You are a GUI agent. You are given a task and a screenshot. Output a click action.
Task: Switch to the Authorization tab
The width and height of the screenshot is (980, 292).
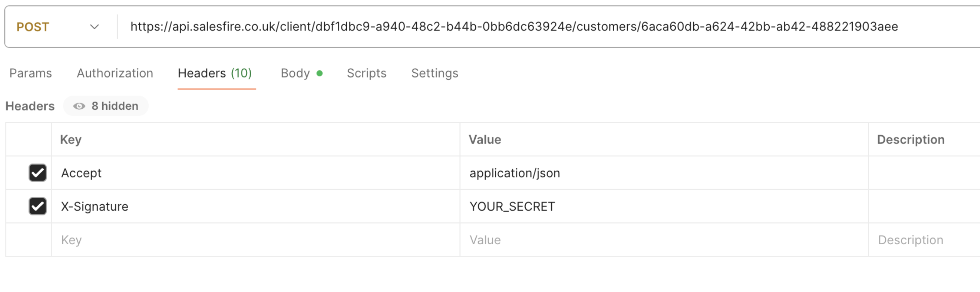(115, 73)
